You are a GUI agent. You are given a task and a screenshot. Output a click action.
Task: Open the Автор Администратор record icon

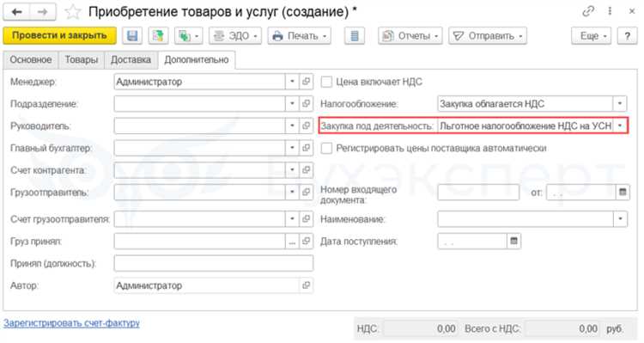tap(306, 285)
